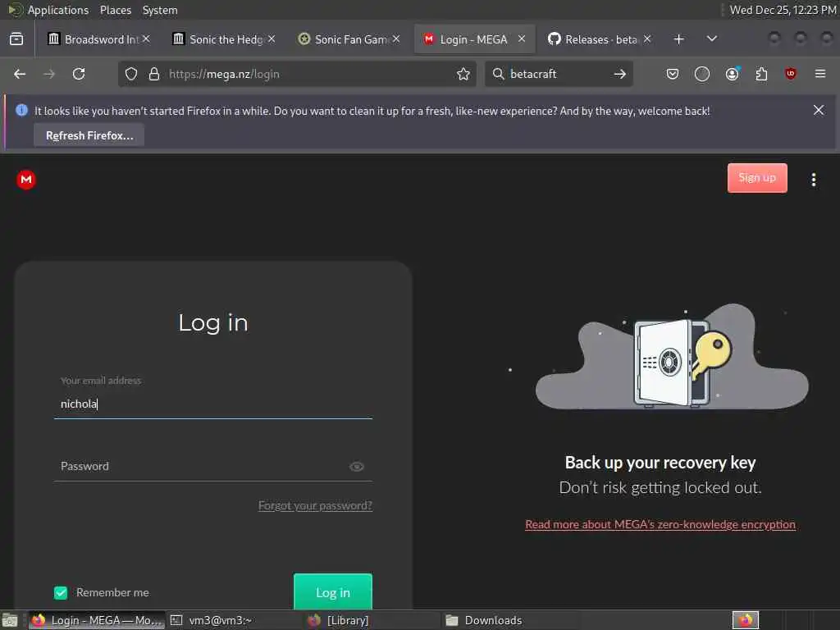Click the padlock site security icon
Screen dimensions: 840x630
pos(154,74)
